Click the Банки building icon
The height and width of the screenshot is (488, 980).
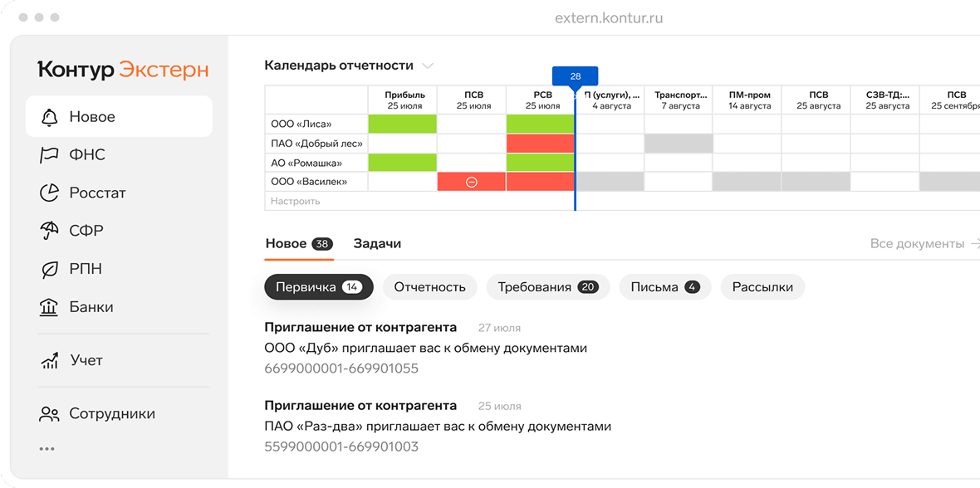pyautogui.click(x=50, y=307)
